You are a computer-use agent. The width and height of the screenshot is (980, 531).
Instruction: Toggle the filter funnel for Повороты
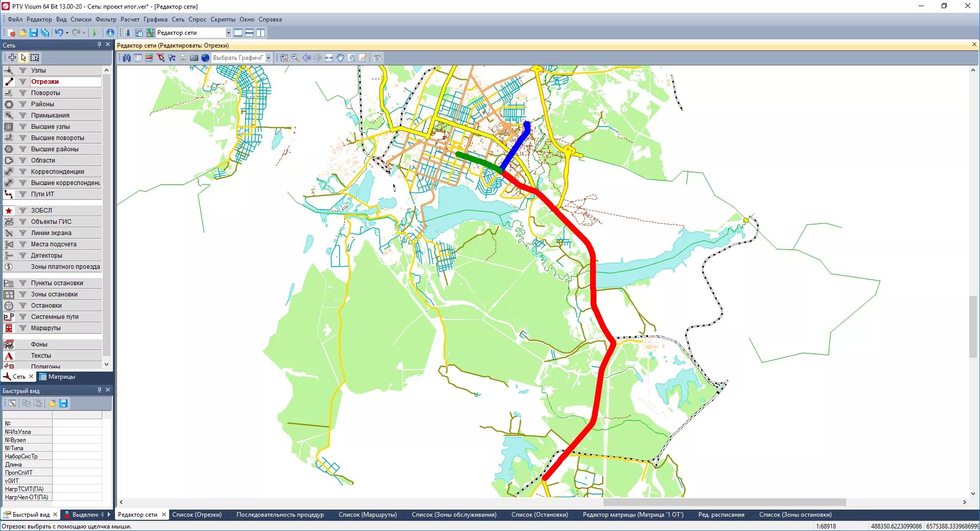[22, 93]
